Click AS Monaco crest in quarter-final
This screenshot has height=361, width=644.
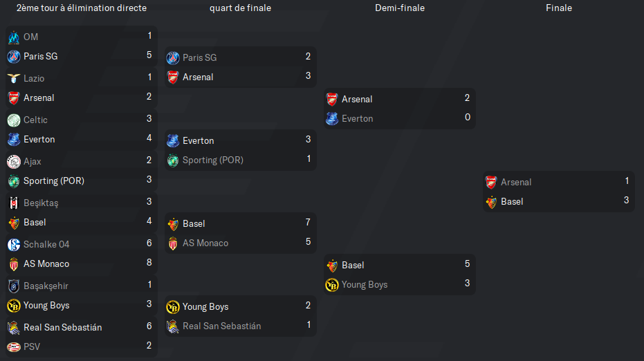click(x=173, y=243)
